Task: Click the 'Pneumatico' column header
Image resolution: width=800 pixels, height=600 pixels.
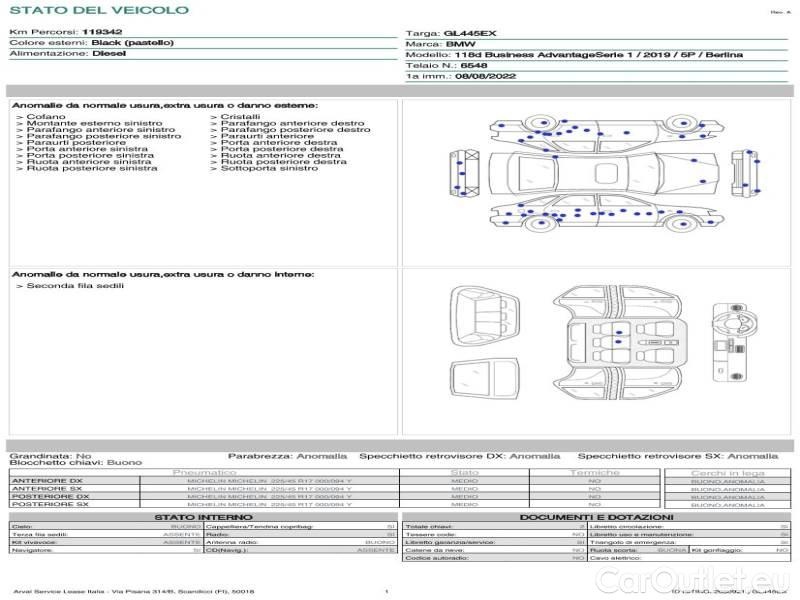Action: (204, 472)
